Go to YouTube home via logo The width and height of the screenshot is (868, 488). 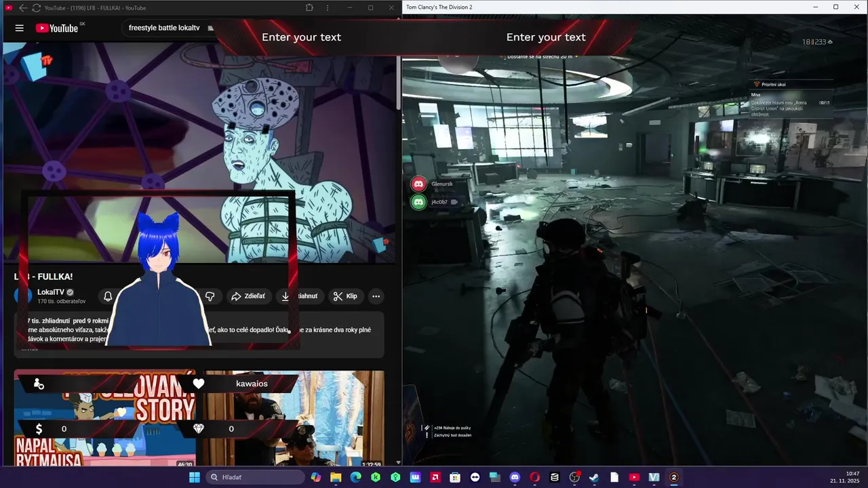[57, 28]
